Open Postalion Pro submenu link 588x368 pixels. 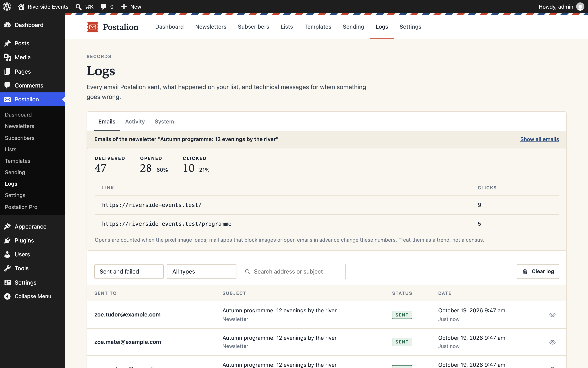(21, 207)
